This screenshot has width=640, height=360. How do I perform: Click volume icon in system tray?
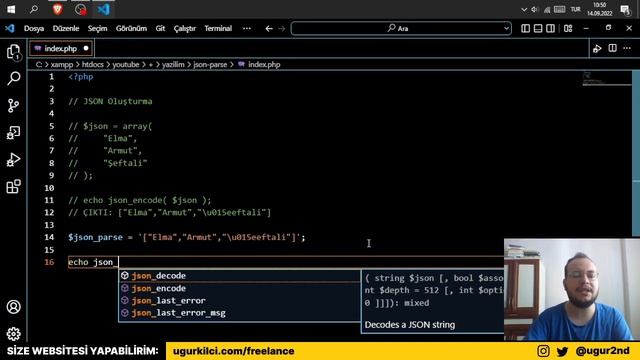535,9
